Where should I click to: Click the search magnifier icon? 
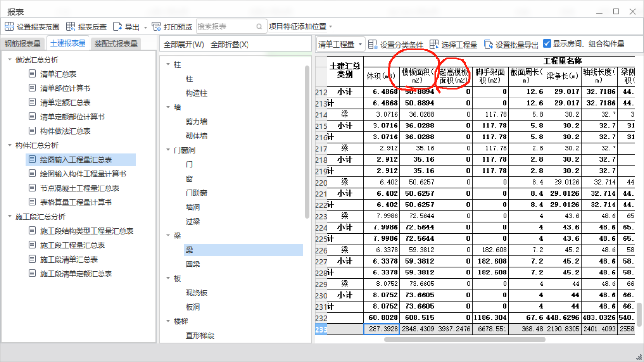[x=259, y=27]
